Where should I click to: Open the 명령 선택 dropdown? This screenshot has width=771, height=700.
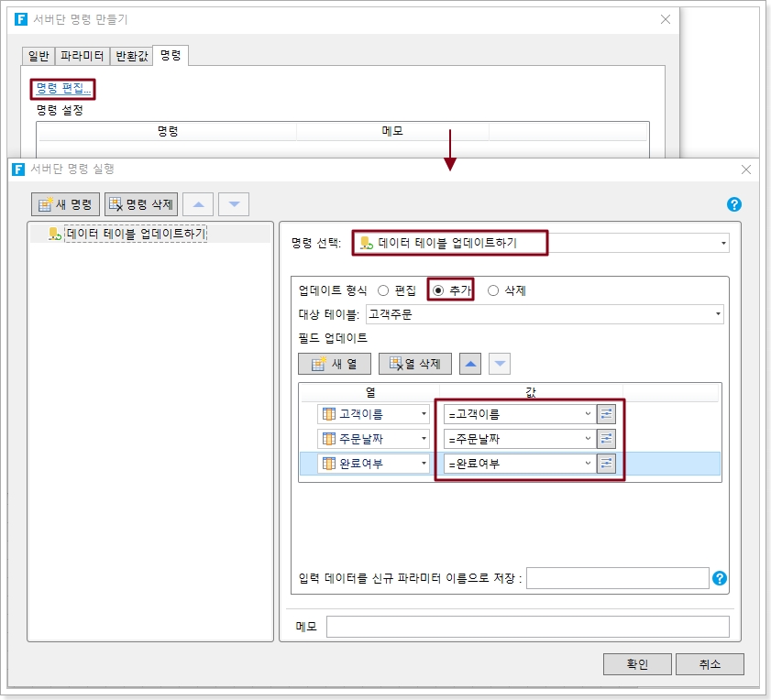click(723, 244)
